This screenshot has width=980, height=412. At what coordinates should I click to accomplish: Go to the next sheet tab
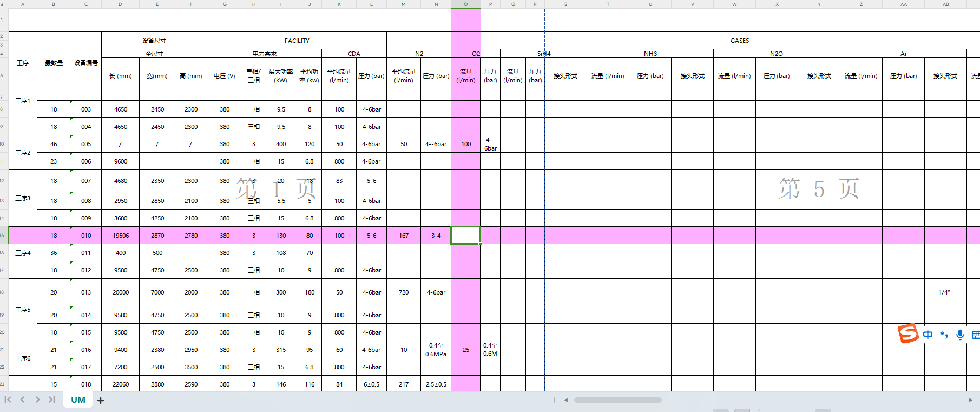pos(37,400)
